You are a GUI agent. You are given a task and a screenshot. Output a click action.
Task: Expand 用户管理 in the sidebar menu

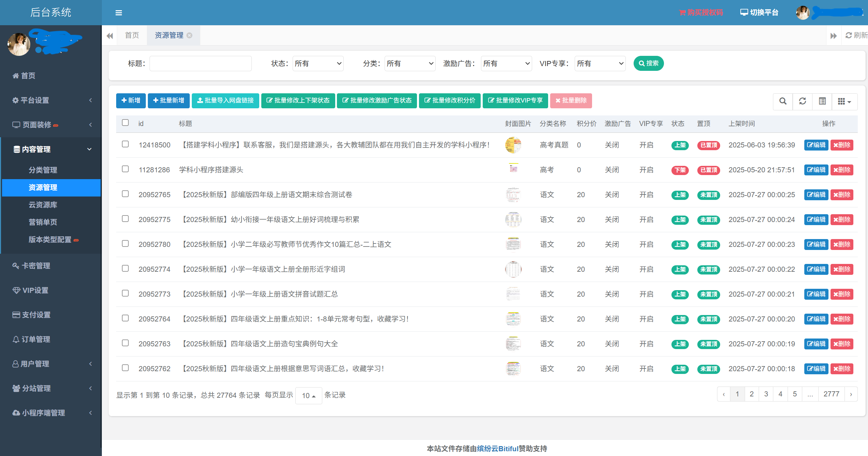pos(36,364)
